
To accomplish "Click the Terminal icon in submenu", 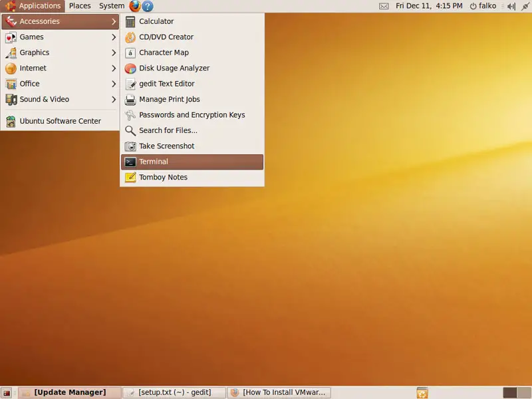I will [x=130, y=162].
